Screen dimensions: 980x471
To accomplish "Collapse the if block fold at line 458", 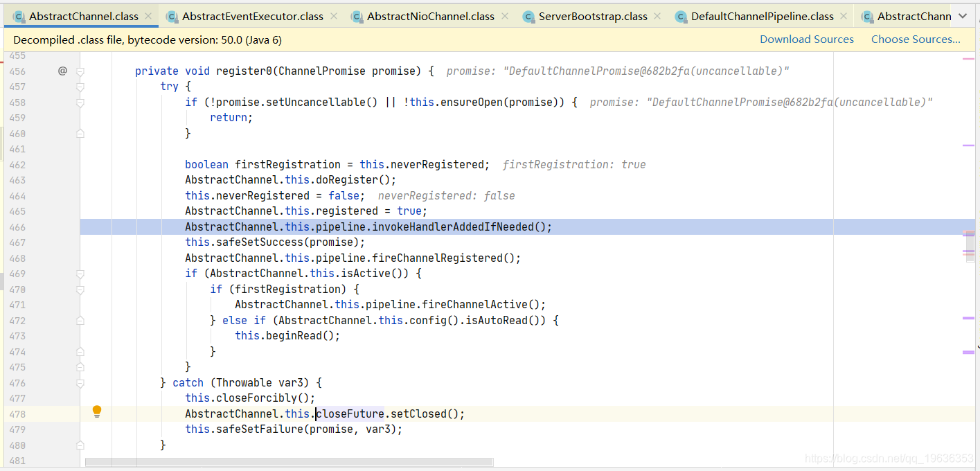I will point(80,103).
